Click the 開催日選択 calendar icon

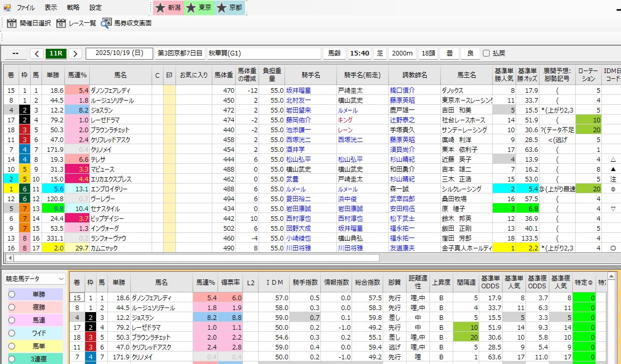pos(12,23)
